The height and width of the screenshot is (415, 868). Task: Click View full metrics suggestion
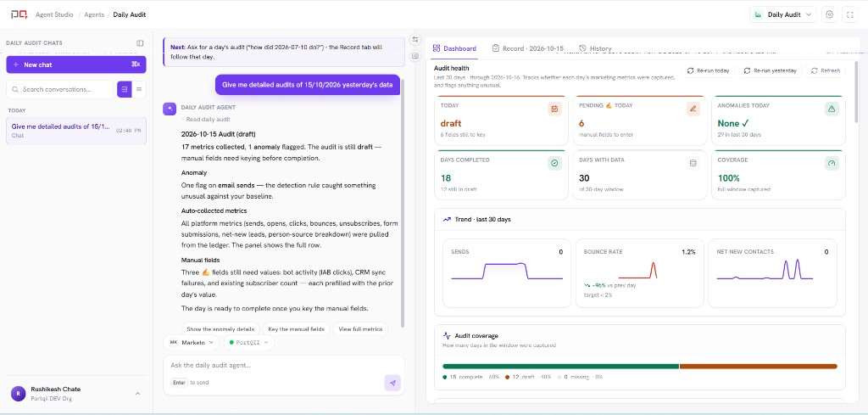(x=360, y=329)
